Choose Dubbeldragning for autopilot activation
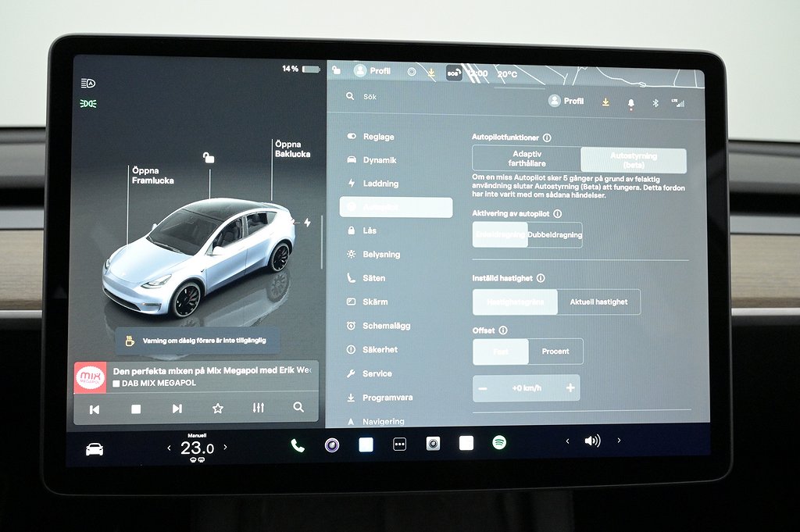This screenshot has width=800, height=532. [x=555, y=235]
